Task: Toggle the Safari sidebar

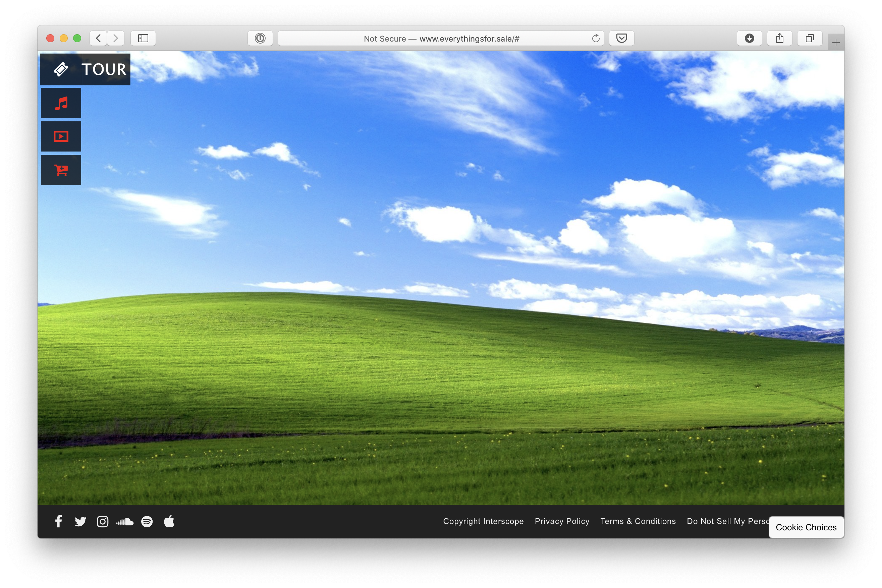Action: (143, 38)
